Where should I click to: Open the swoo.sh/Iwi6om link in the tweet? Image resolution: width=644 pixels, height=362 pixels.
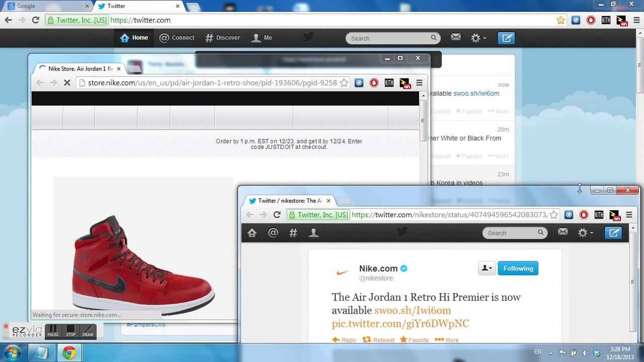[413, 310]
